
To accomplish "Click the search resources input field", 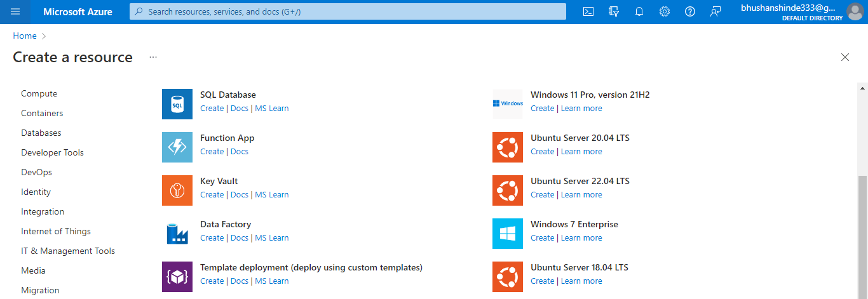I will click(x=348, y=11).
